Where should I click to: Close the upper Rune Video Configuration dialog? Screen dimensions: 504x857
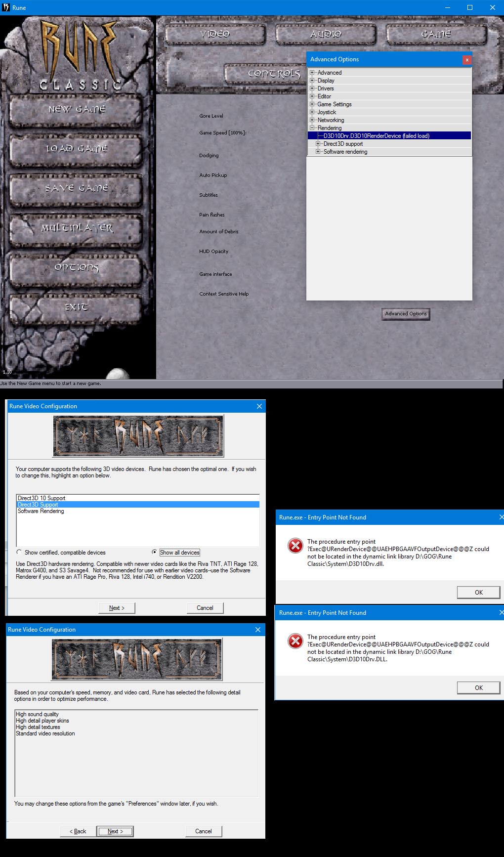(259, 406)
